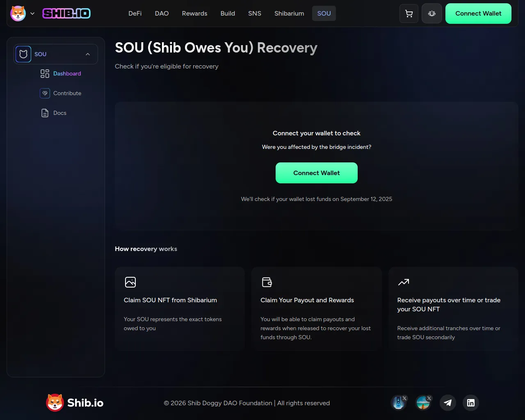Open the Telegram link in the footer
525x420 pixels.
(x=448, y=403)
